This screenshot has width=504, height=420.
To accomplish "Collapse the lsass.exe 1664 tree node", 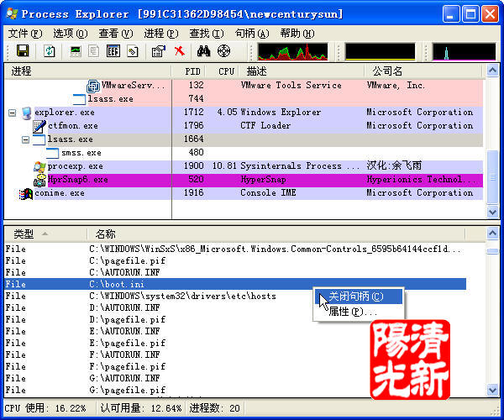I will 25,139.
